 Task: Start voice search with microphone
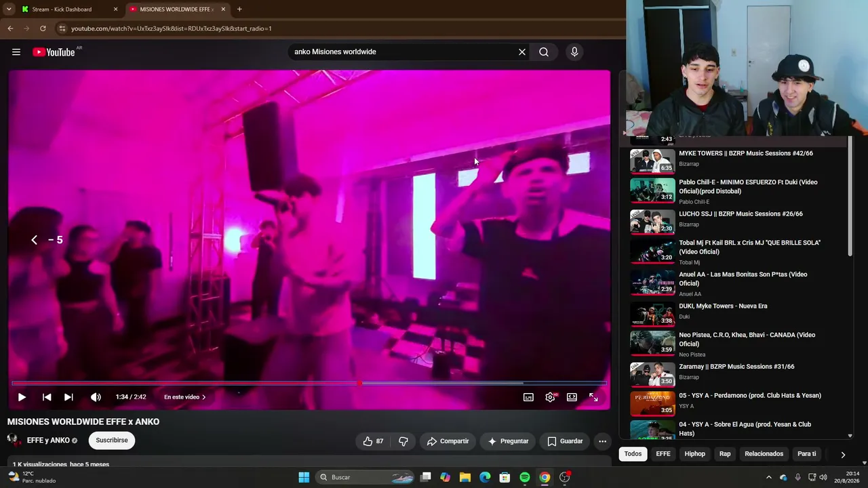574,52
